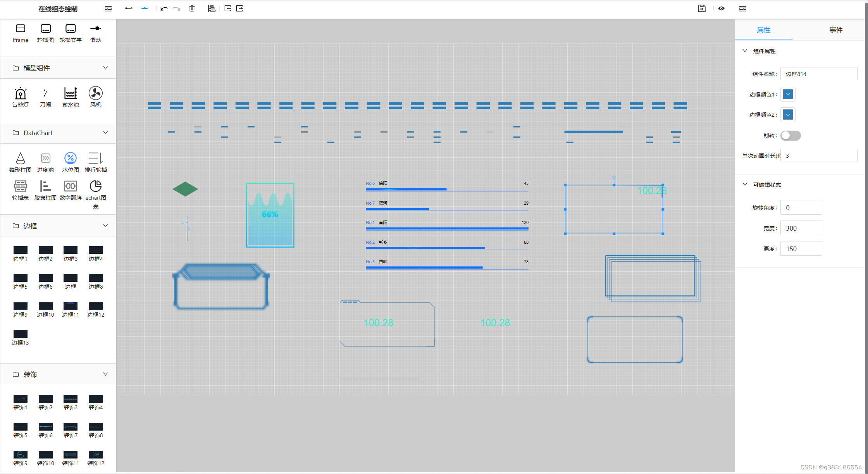Collapse the 装饰 section
868x474 pixels.
pos(105,374)
